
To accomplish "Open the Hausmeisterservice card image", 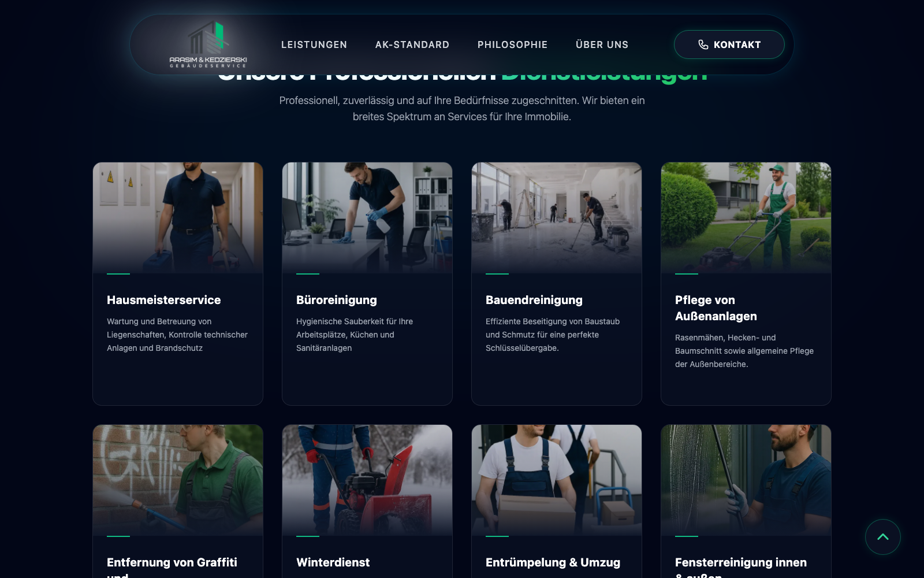I will 178,218.
